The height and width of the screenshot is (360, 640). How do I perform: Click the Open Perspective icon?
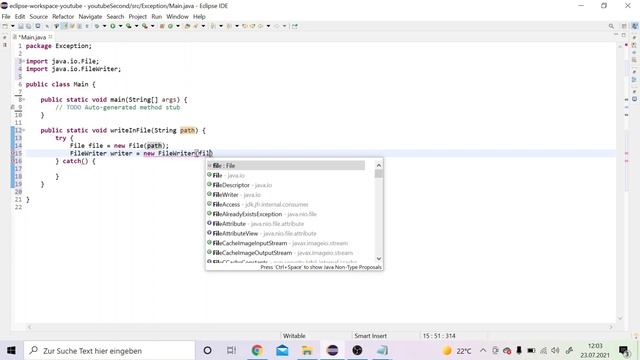tap(624, 26)
